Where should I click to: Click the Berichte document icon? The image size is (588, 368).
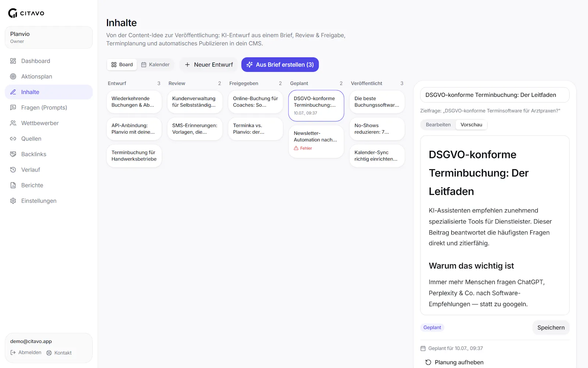pyautogui.click(x=13, y=185)
